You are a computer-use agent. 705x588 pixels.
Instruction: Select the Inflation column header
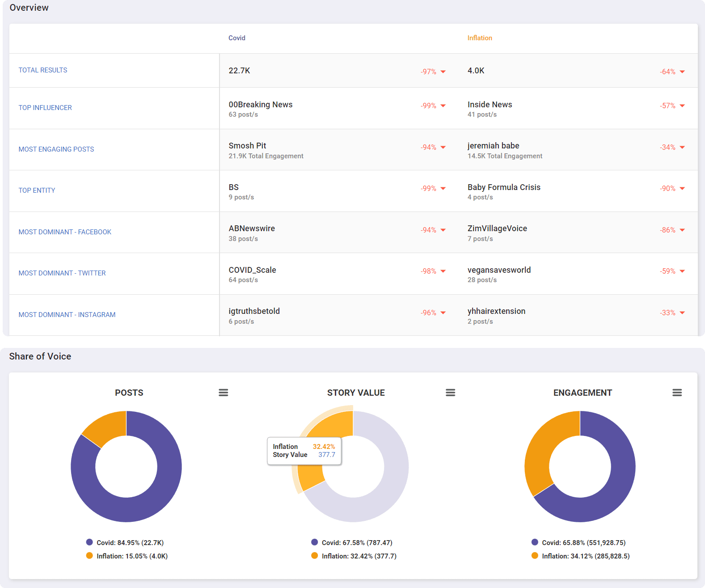click(x=480, y=38)
